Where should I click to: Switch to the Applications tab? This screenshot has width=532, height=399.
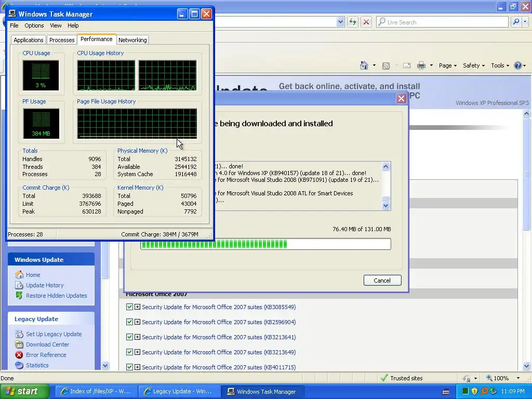click(x=29, y=40)
